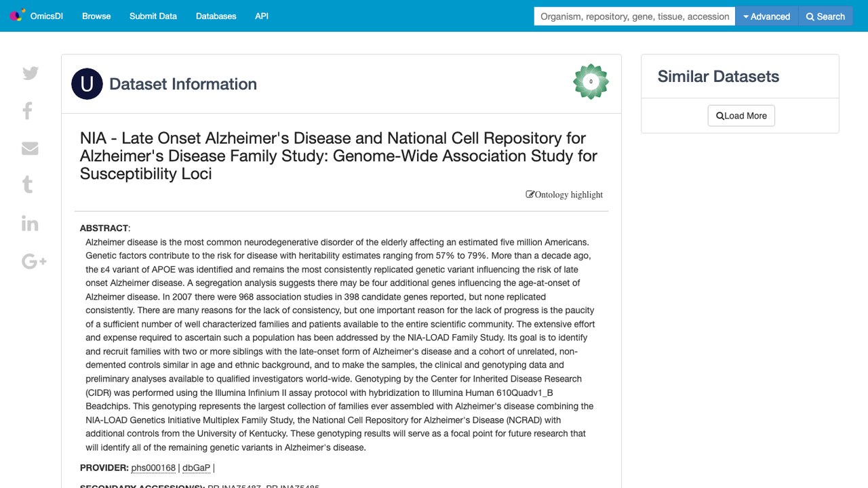868x488 pixels.
Task: Share dataset on Google Plus
Action: pos(34,261)
